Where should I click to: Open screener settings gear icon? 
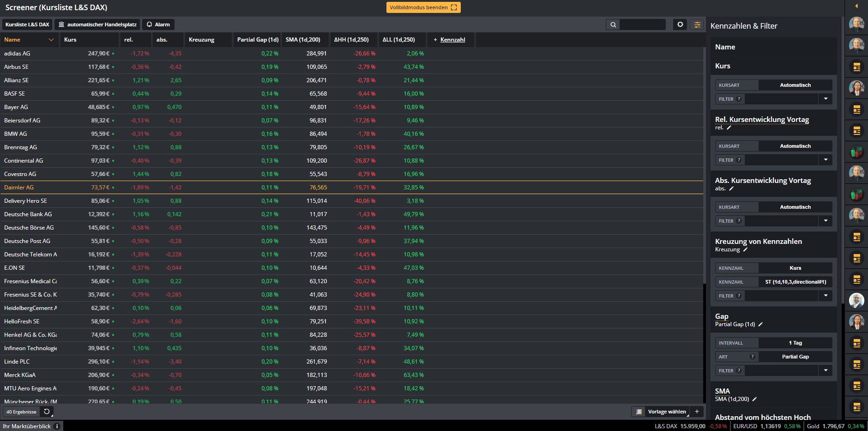680,24
